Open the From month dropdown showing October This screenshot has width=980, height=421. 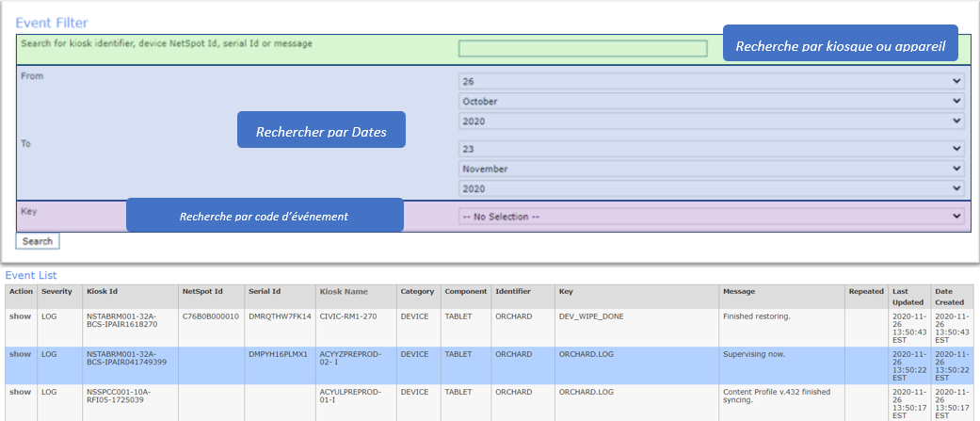click(x=711, y=101)
